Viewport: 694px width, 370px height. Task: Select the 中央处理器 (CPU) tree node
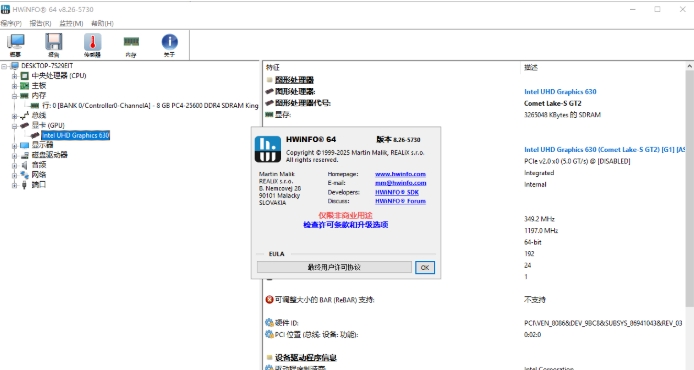[x=59, y=76]
